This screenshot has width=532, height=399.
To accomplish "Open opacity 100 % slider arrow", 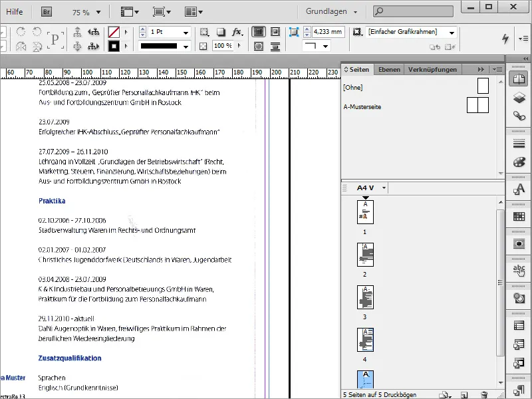I will tap(239, 45).
